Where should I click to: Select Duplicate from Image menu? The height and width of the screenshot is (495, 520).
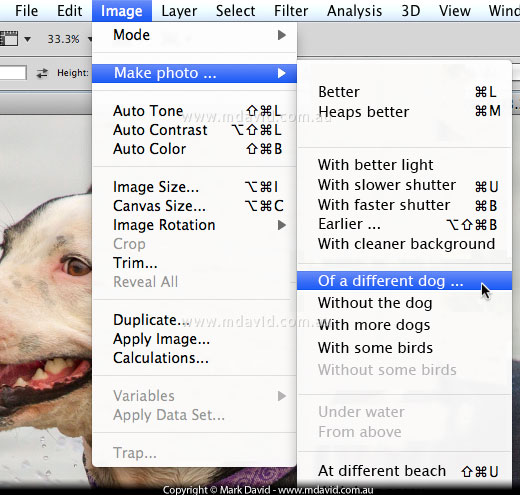pyautogui.click(x=194, y=320)
